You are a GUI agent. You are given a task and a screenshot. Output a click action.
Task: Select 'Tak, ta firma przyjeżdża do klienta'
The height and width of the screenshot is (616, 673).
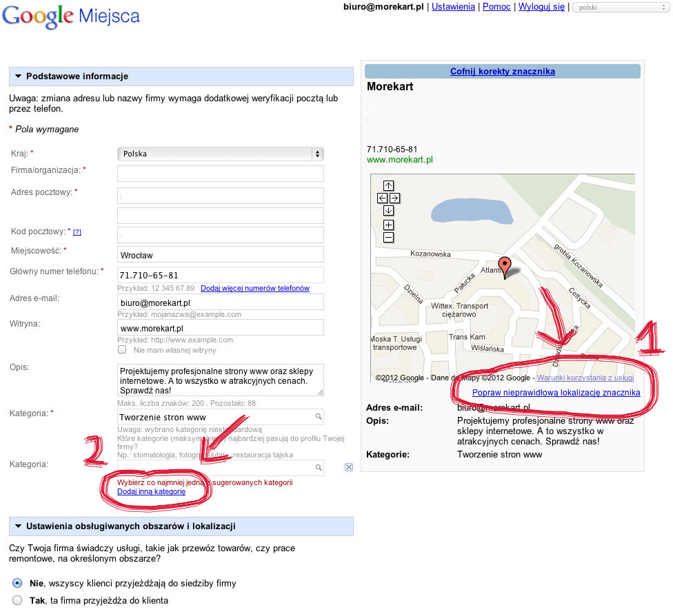coord(17,600)
